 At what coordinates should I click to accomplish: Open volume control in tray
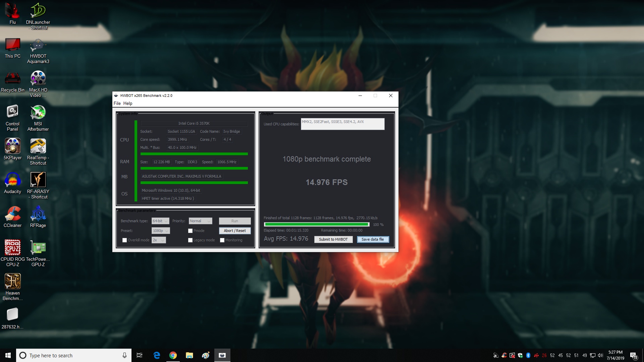click(x=600, y=355)
